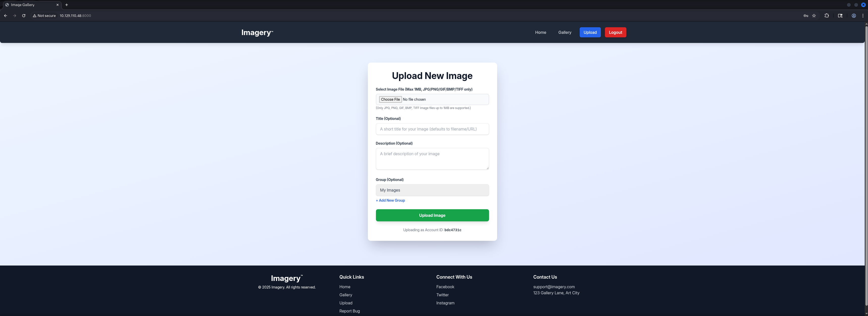Reload the page with refresh icon
The height and width of the screenshot is (316, 868).
[23, 15]
